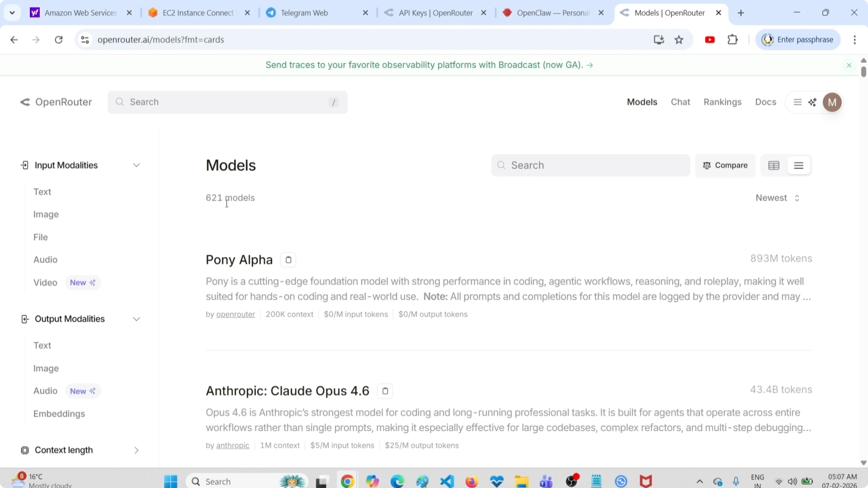Viewport: 868px width, 488px height.
Task: Expand the Context length filter
Action: [x=136, y=450]
